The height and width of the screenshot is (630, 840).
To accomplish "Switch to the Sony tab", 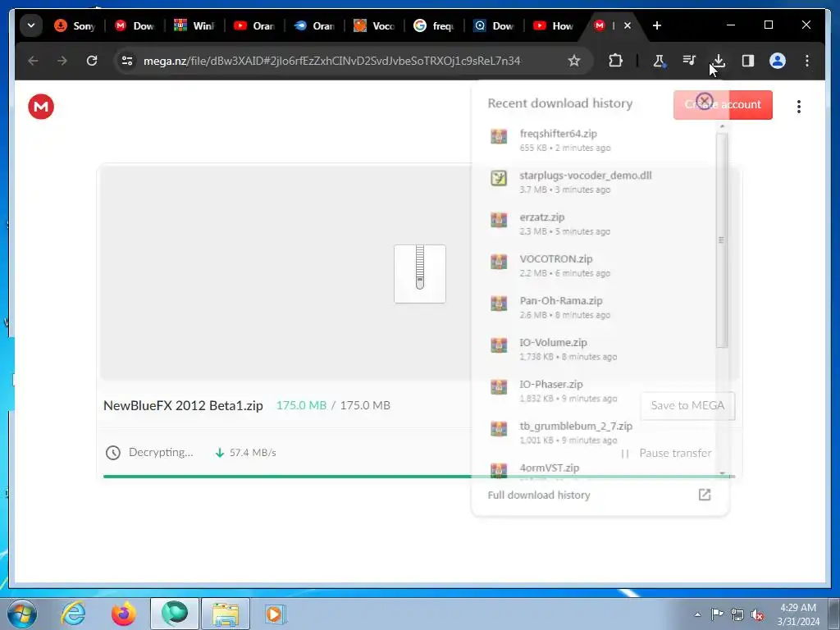I will [x=75, y=25].
